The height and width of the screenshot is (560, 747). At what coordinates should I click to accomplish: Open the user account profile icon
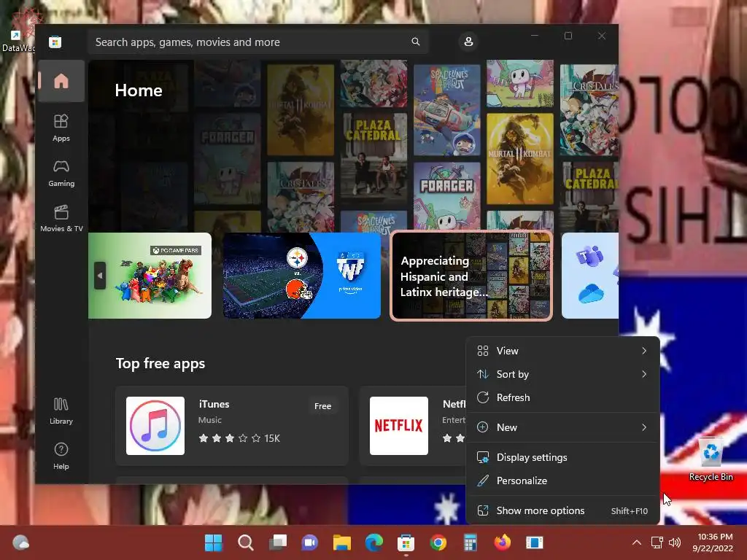pos(468,42)
